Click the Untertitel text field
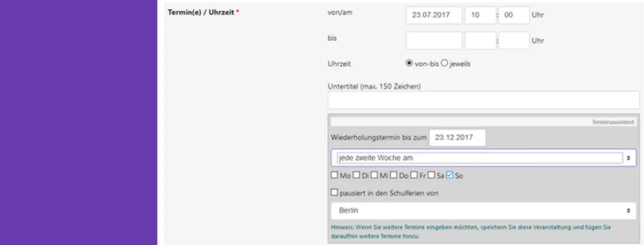The height and width of the screenshot is (245, 644). 484,101
